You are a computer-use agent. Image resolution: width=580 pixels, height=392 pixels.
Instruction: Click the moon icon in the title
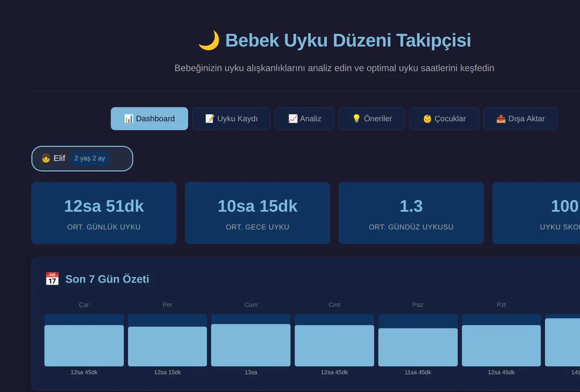pos(209,41)
